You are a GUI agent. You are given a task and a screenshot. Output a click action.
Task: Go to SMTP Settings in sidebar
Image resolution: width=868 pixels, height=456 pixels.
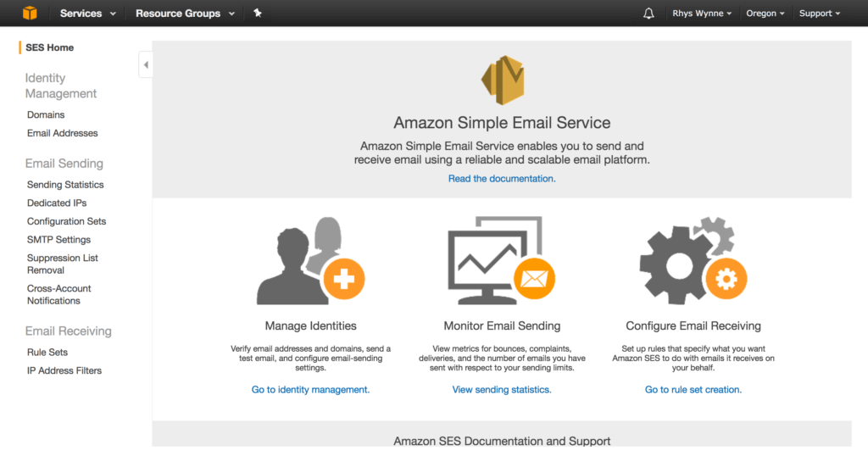coord(58,240)
